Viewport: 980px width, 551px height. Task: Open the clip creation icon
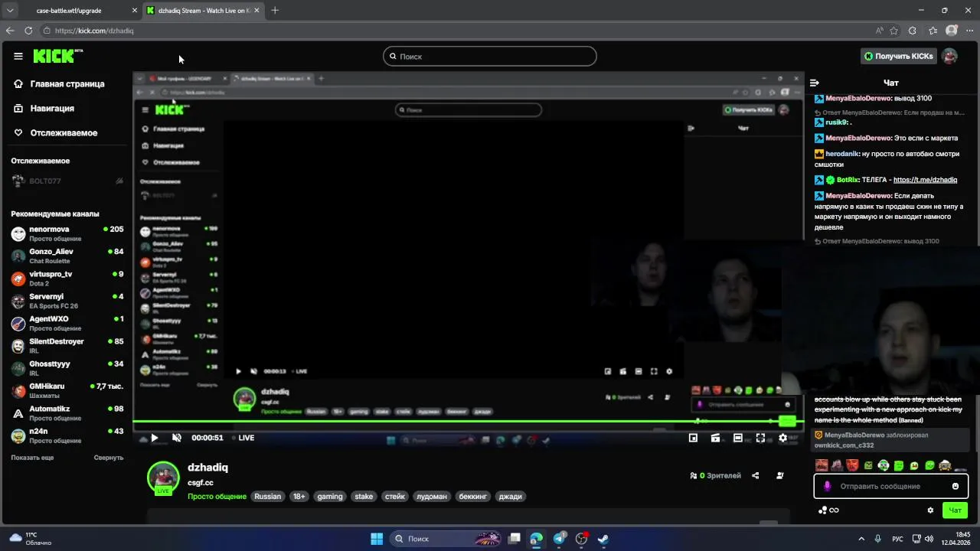tap(715, 438)
